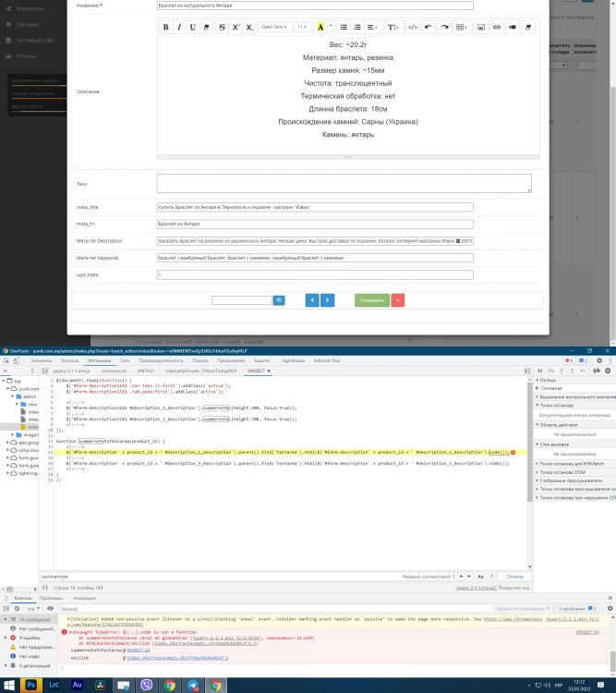Go to the next product with right arrow

tap(328, 300)
